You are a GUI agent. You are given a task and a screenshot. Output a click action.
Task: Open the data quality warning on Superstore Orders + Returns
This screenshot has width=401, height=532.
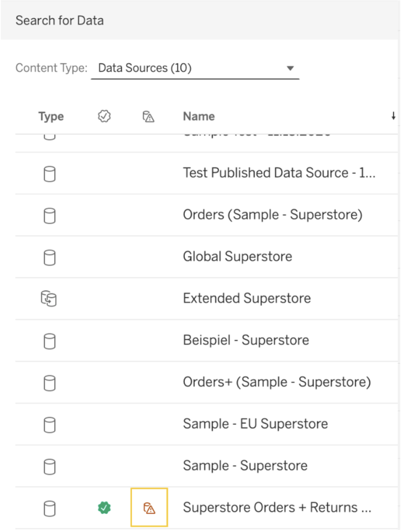149,508
